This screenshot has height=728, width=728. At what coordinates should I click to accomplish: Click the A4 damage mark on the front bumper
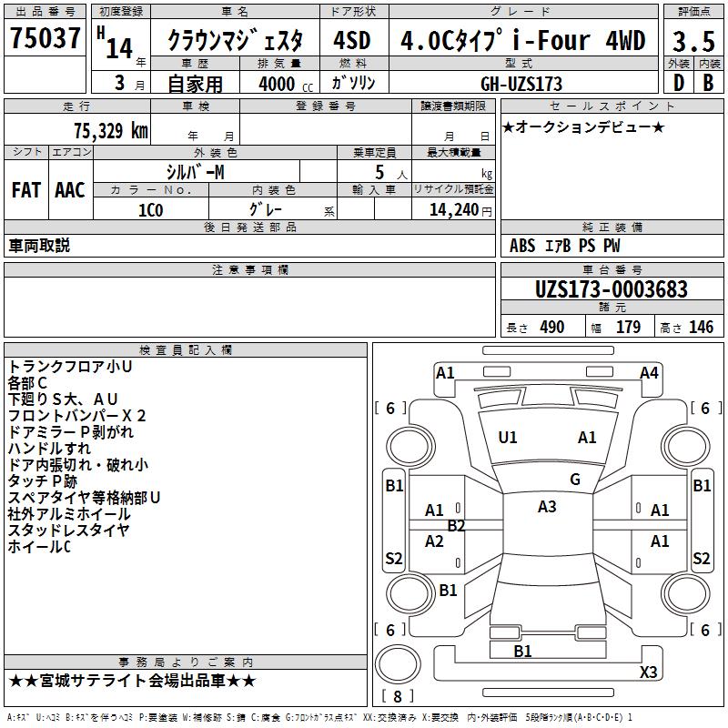(x=649, y=372)
